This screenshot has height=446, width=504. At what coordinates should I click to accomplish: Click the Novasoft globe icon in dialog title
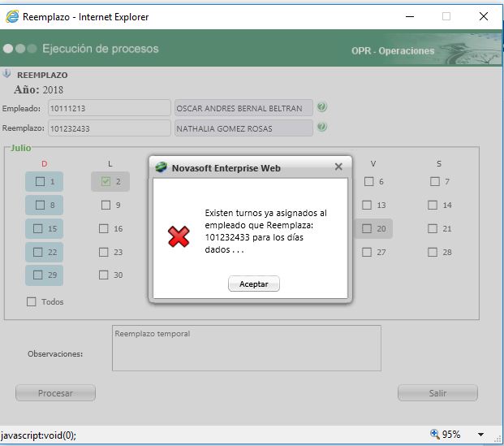coord(161,167)
